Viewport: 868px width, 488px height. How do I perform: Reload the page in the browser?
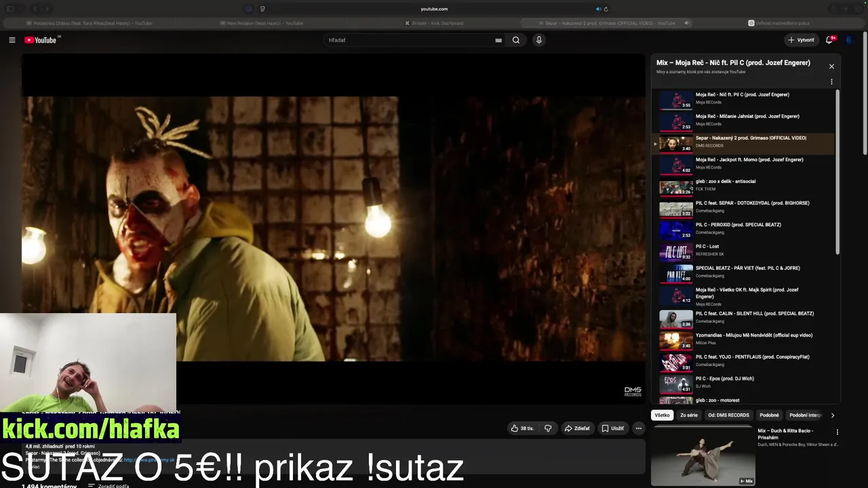click(606, 9)
